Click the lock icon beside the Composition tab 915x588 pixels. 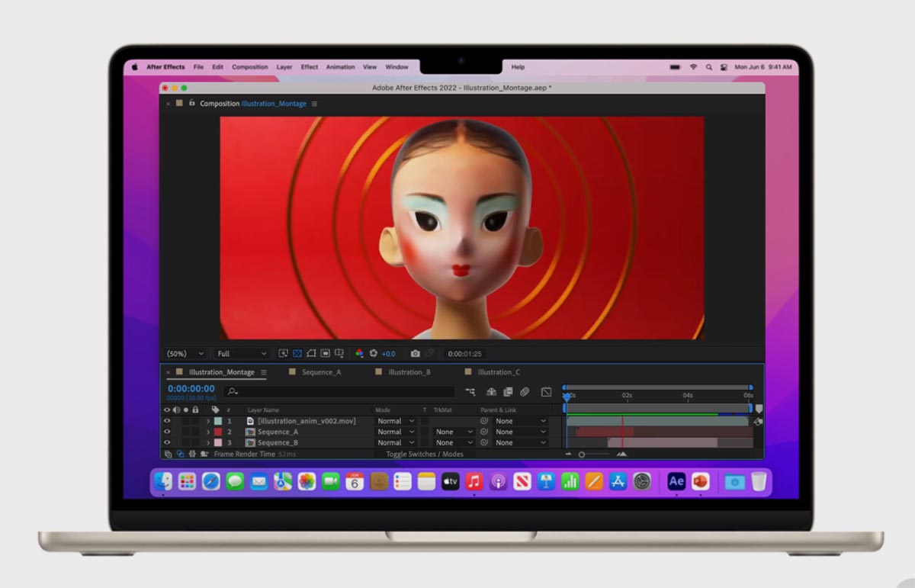pyautogui.click(x=192, y=103)
